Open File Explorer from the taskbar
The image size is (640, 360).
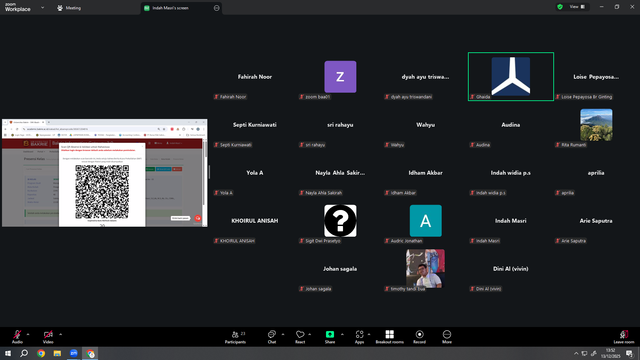(57, 353)
